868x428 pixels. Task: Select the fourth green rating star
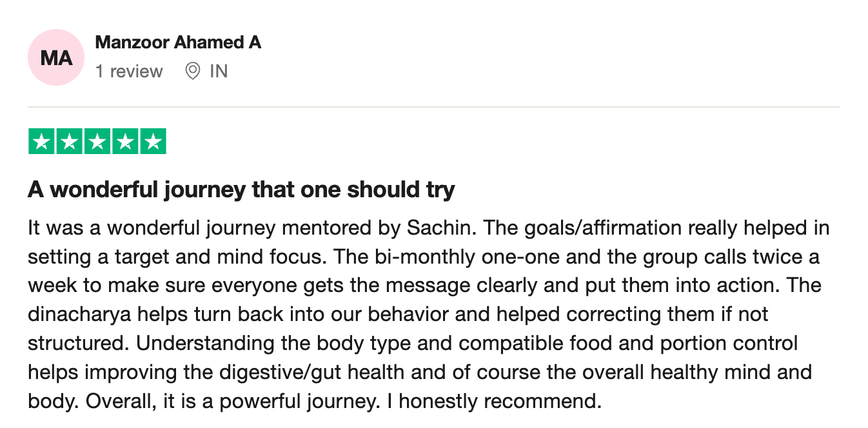click(x=125, y=142)
